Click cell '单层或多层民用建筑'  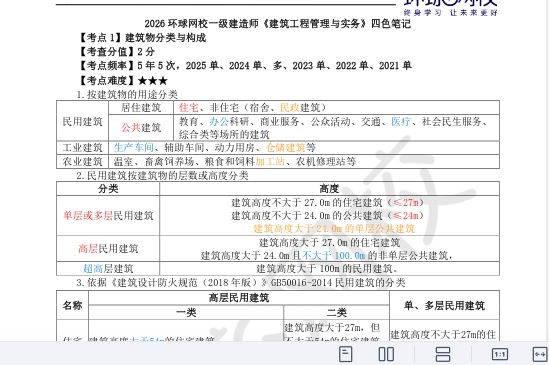point(108,215)
